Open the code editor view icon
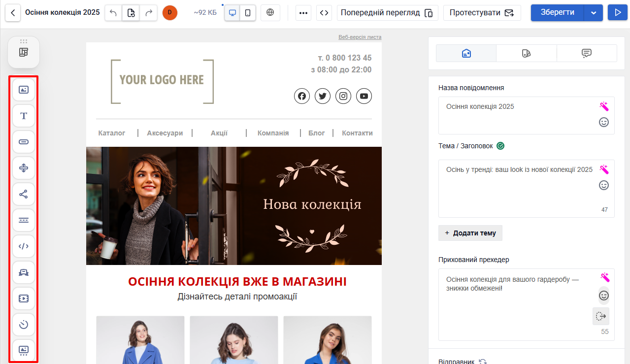Screen dimensions: 630x364 pyautogui.click(x=324, y=13)
